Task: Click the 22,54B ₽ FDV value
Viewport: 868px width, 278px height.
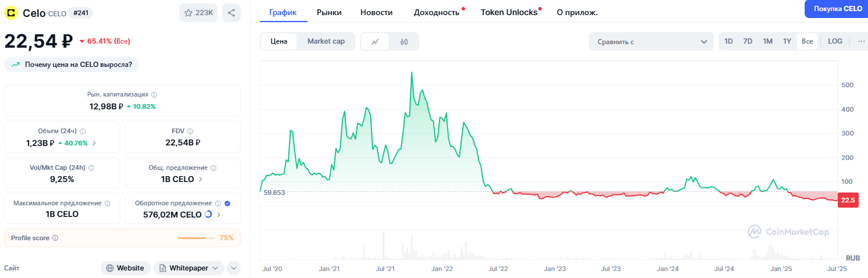Action: (x=183, y=143)
